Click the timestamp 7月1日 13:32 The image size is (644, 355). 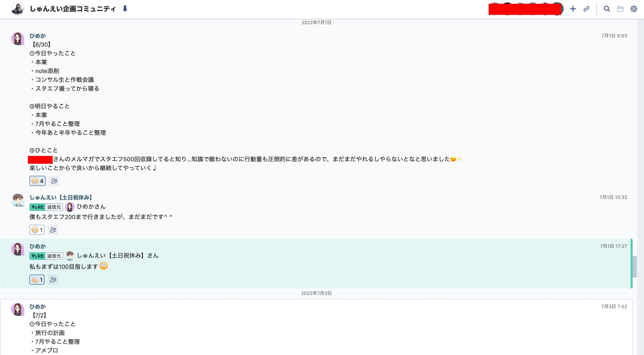(x=613, y=197)
